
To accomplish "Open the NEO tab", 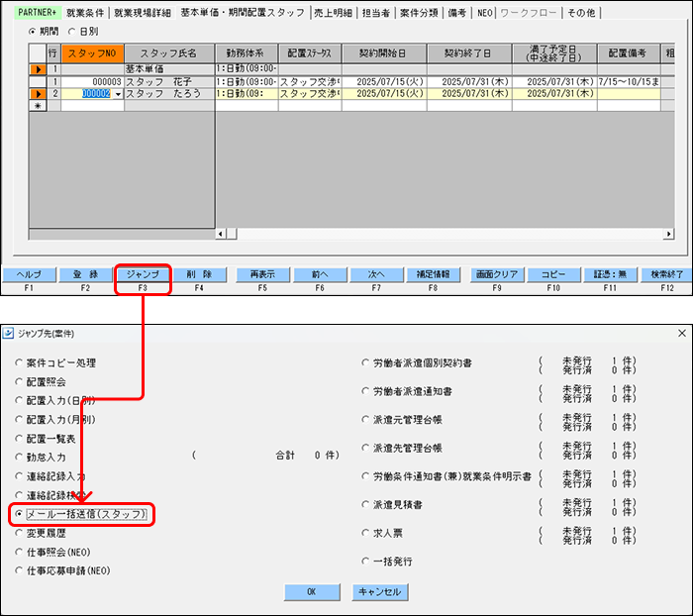I will coord(485,13).
